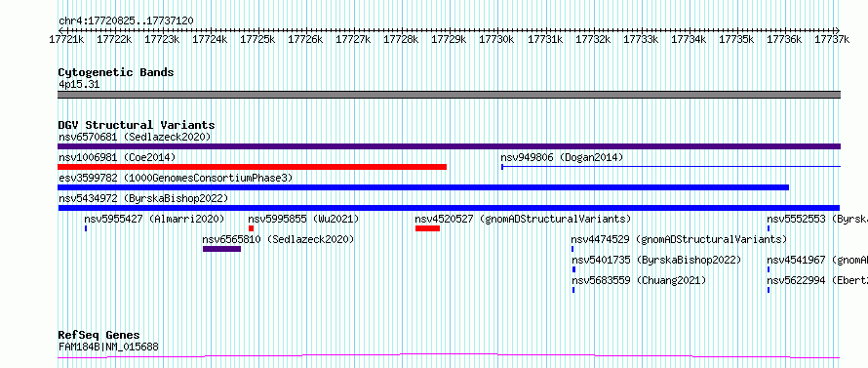
Task: Select the small nsv5955427 blue marker
Action: 86,228
